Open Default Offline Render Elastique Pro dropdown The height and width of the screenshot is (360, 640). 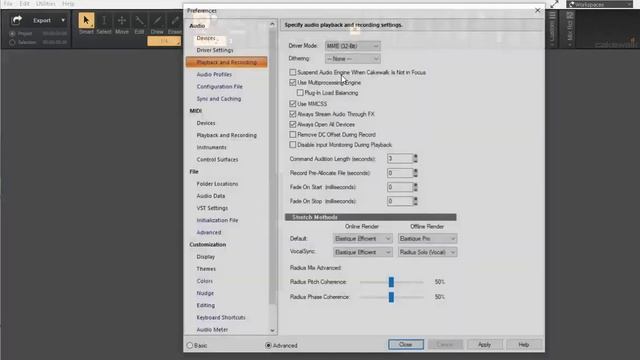pos(427,238)
